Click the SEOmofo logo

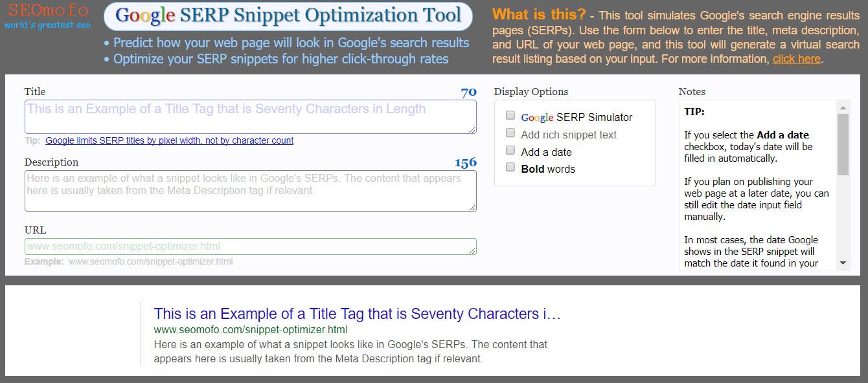point(47,11)
